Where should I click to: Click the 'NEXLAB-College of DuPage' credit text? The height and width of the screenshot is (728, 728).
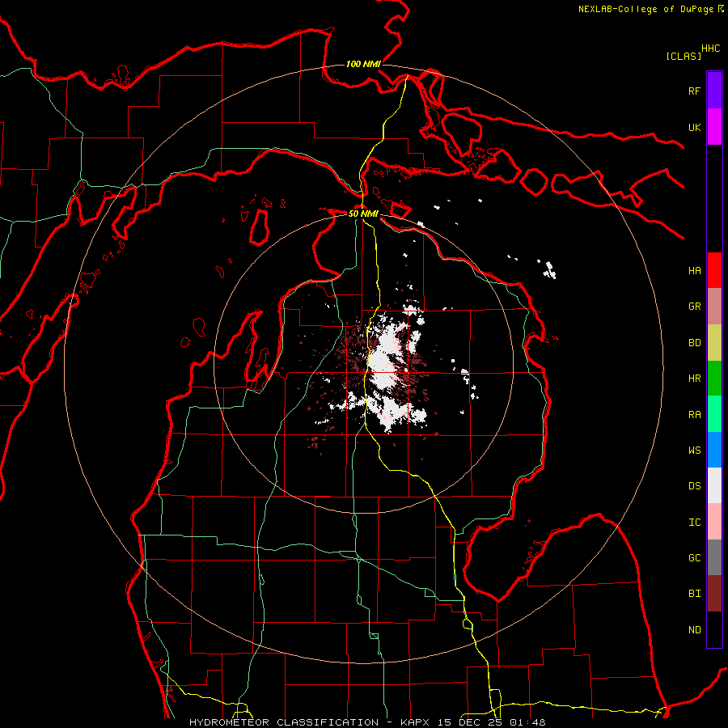click(x=645, y=9)
